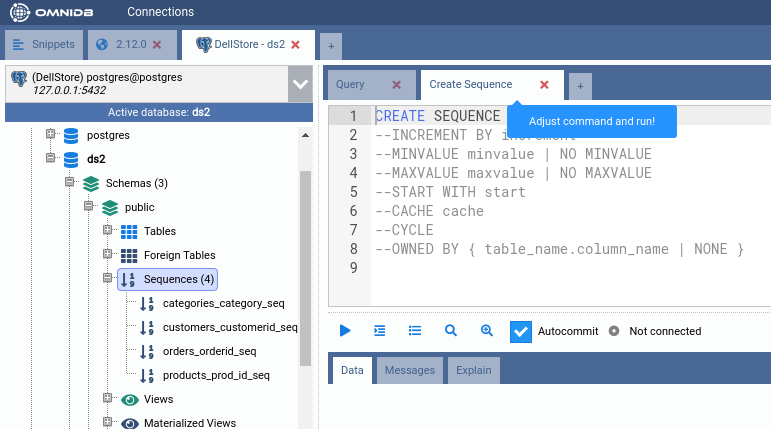Click the products_prod_id_seq sequence icon
The image size is (771, 429).
(x=147, y=376)
